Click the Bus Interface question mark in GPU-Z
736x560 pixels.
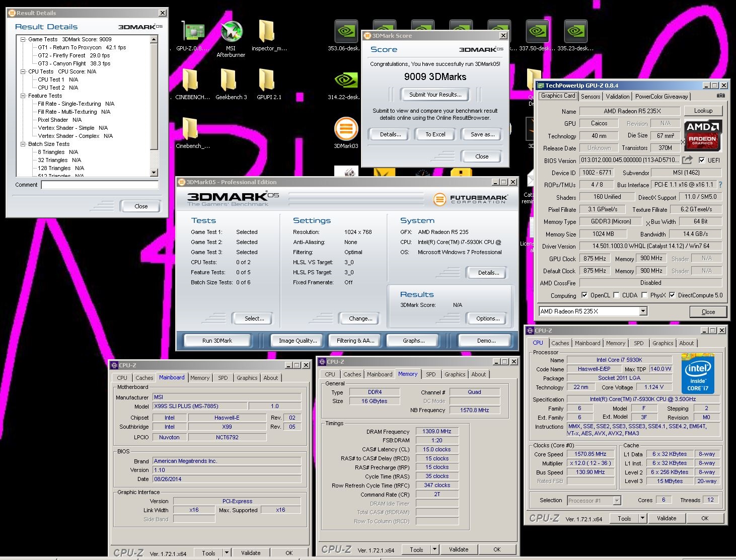[720, 185]
